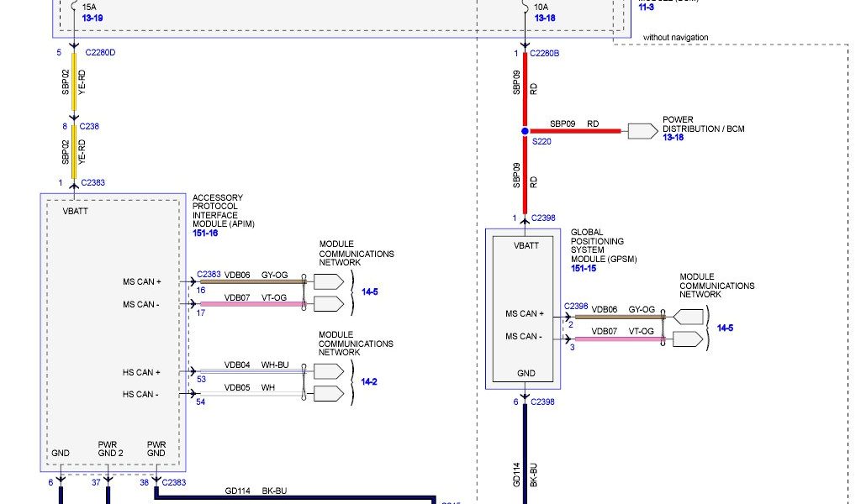Viewport: 861px width, 504px height.
Task: Click the APIM HS CAN + arrow connector
Action: click(x=329, y=372)
